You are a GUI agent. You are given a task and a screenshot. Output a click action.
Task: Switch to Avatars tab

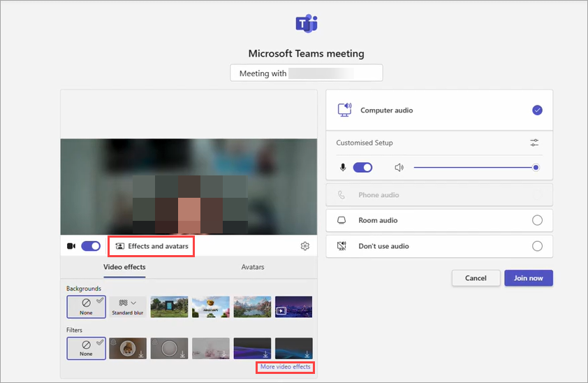tap(253, 267)
